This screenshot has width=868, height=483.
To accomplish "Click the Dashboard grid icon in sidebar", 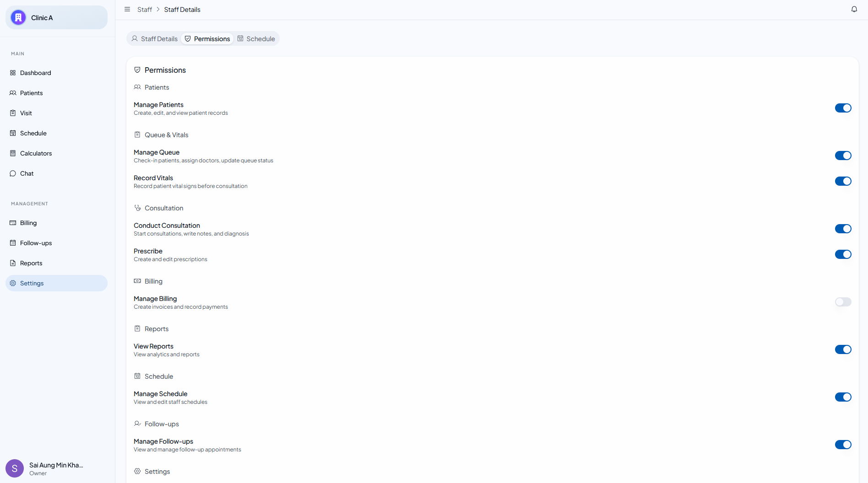I will [x=13, y=73].
